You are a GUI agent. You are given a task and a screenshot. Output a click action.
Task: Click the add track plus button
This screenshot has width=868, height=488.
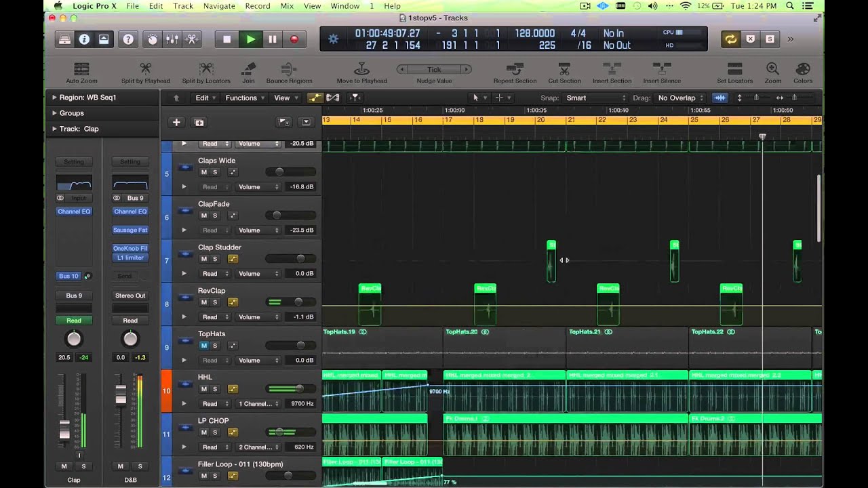click(x=176, y=122)
